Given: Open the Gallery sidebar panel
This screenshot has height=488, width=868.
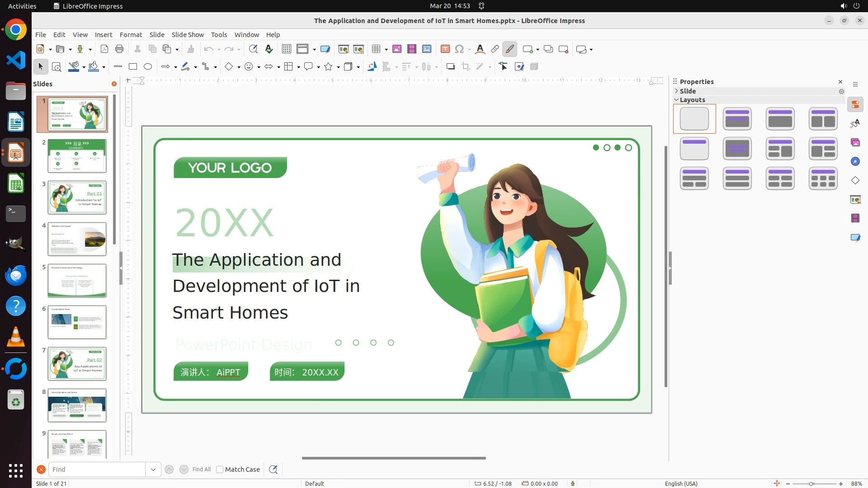Looking at the screenshot, I should (x=855, y=143).
